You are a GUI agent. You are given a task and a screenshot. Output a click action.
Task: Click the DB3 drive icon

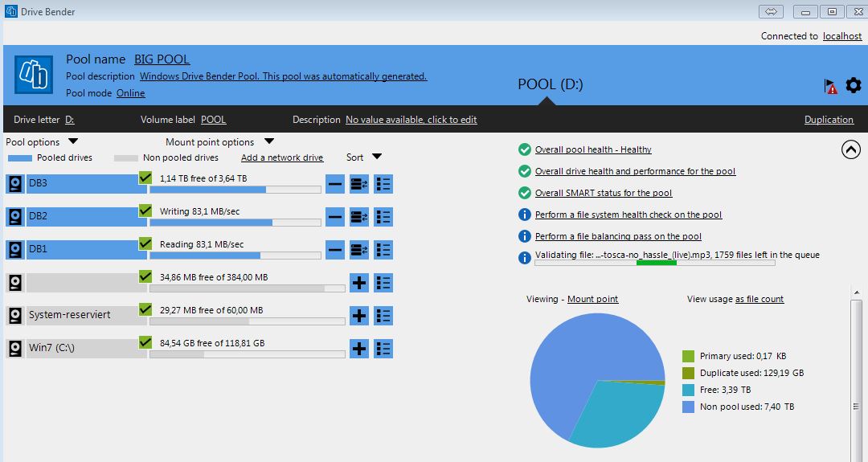point(15,184)
